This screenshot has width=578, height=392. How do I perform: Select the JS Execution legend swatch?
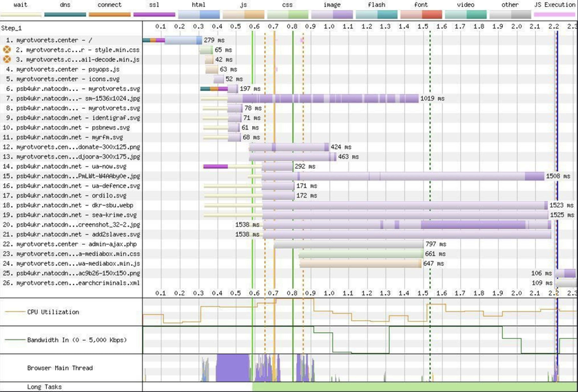(555, 14)
